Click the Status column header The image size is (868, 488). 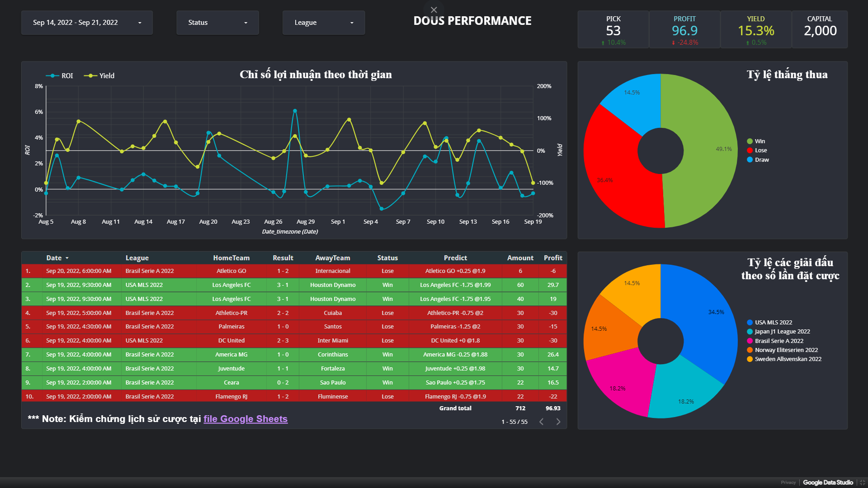387,258
